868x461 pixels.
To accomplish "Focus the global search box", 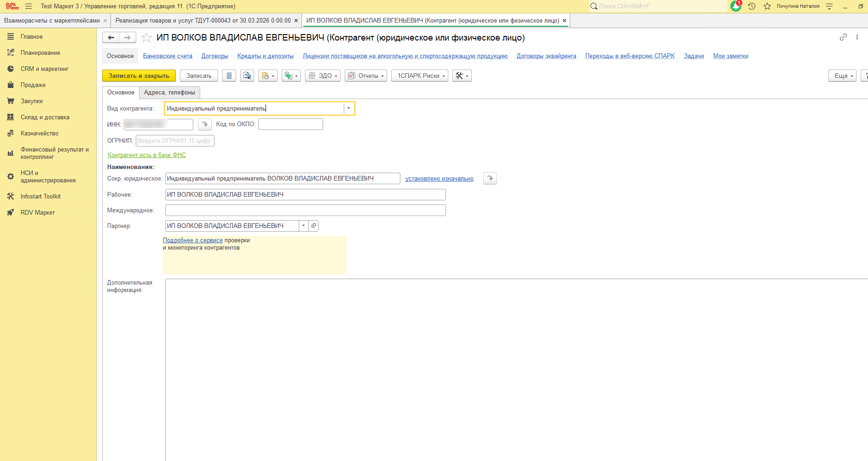I will coord(658,6).
